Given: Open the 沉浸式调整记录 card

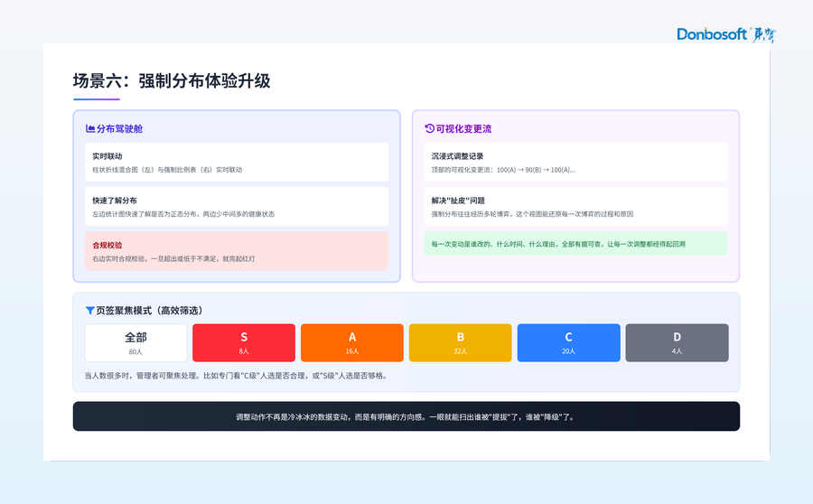Looking at the screenshot, I should (575, 162).
